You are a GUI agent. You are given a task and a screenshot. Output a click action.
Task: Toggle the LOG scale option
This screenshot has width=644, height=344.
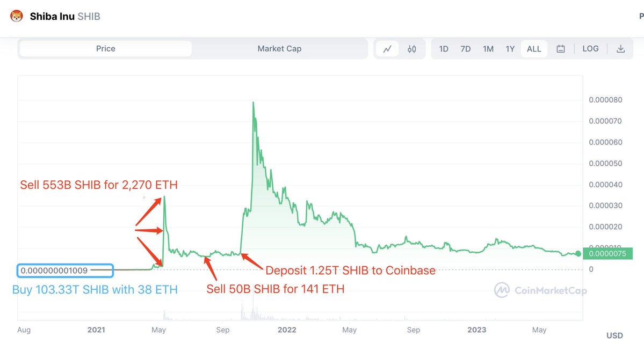point(590,49)
